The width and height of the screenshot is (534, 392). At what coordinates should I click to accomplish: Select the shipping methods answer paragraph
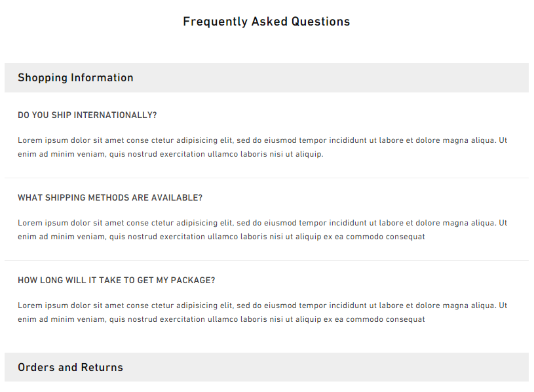pos(263,229)
